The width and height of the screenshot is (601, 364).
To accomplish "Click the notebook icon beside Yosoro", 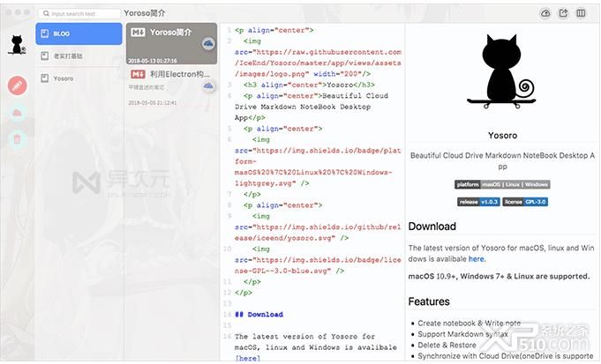I will click(45, 78).
